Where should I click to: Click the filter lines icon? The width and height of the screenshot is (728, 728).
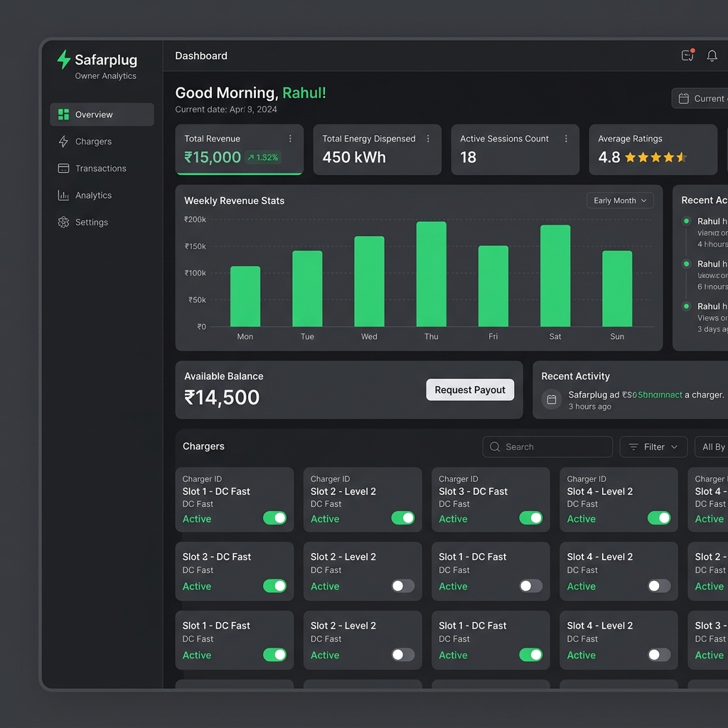pos(633,446)
